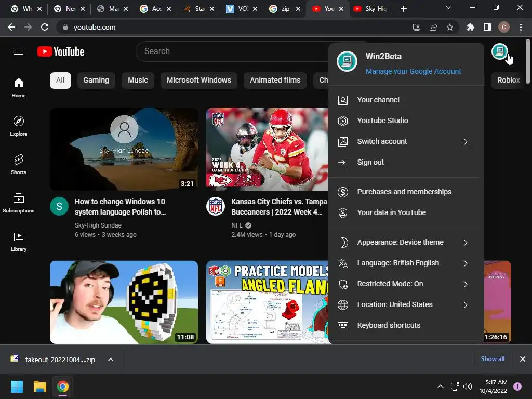Toggle Chrome side panel icon
The image size is (532, 399).
tap(487, 27)
